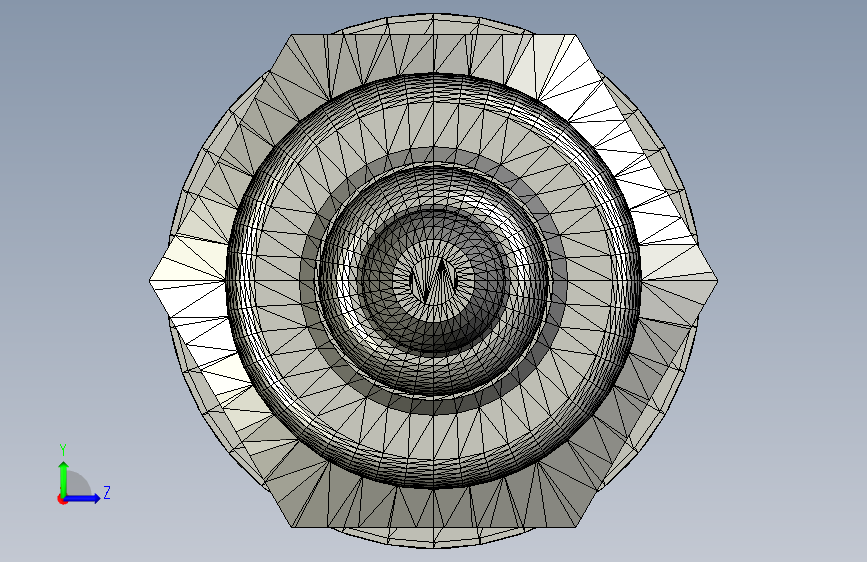This screenshot has height=562, width=867.
Task: Select the M-shaped center of the model
Action: [434, 281]
